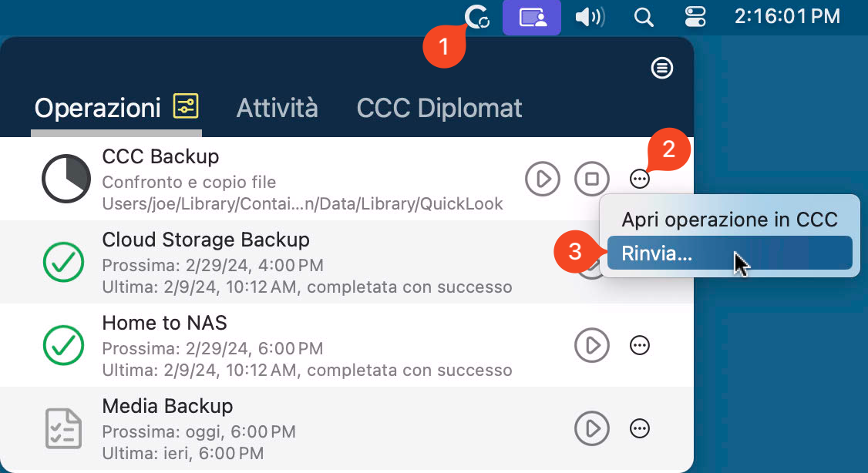Click the Media Backup checklist icon
868x473 pixels.
point(63,428)
